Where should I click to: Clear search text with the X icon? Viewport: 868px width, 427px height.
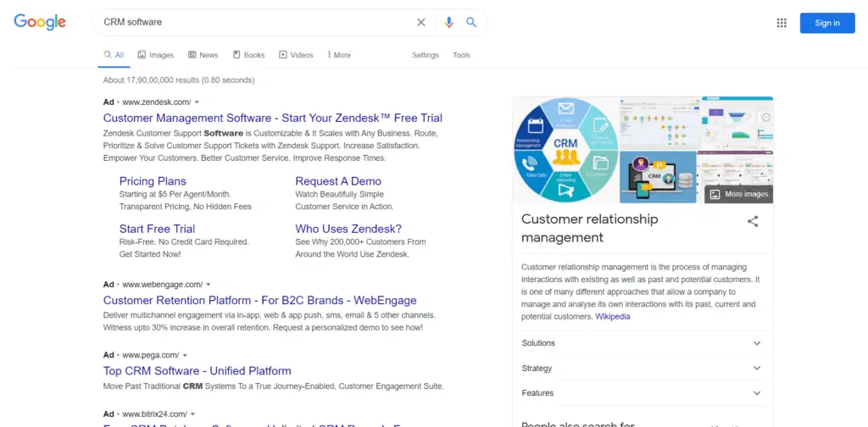421,23
